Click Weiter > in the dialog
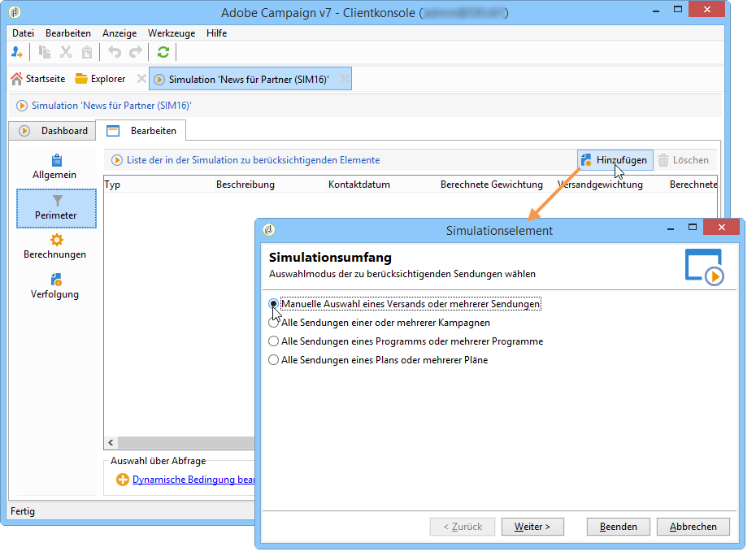Image resolution: width=756 pixels, height=556 pixels. tap(532, 527)
